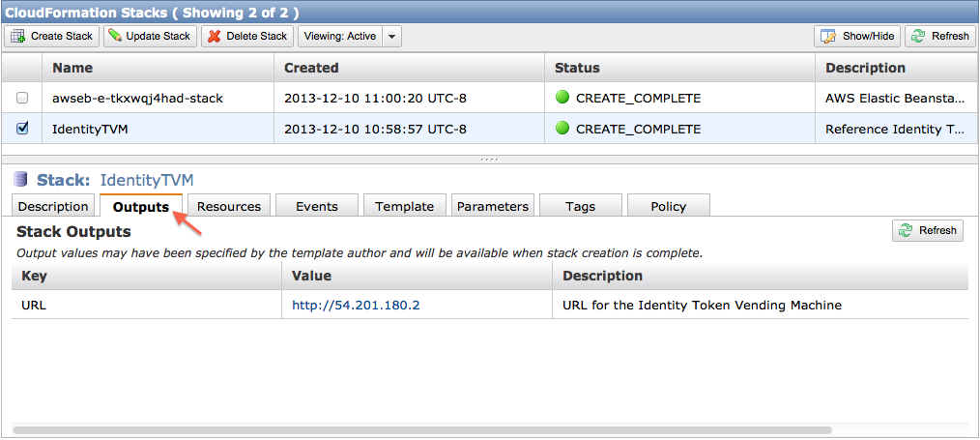The height and width of the screenshot is (440, 980).
Task: Refresh the Stack Outputs panel
Action: [928, 230]
